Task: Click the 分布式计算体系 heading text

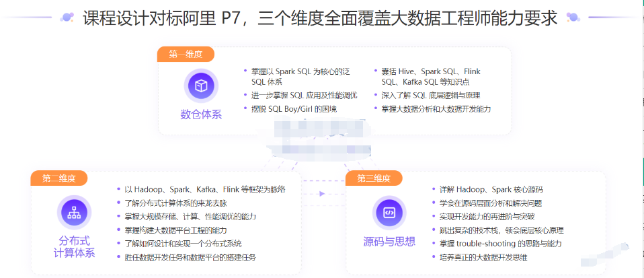Action: click(74, 246)
